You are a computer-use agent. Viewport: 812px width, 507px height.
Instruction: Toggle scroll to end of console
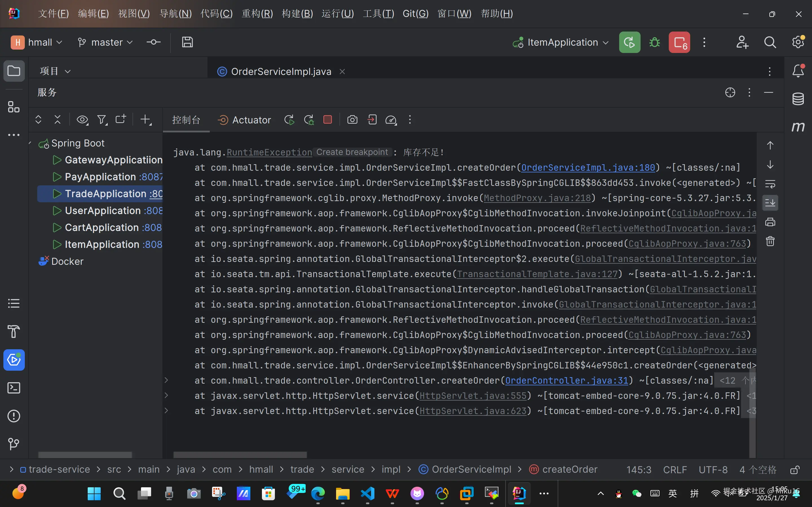[770, 203]
